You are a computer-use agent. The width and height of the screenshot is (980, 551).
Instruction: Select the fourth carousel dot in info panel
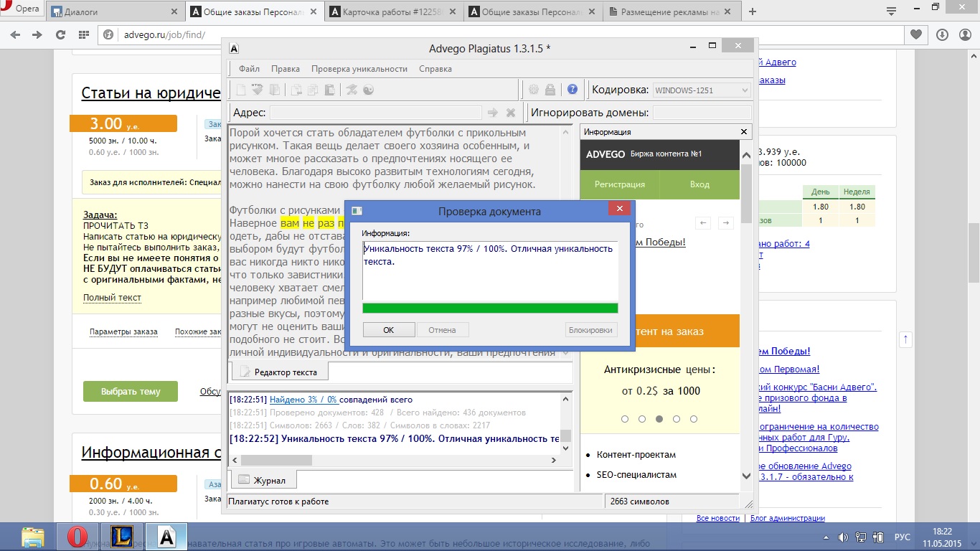click(677, 419)
